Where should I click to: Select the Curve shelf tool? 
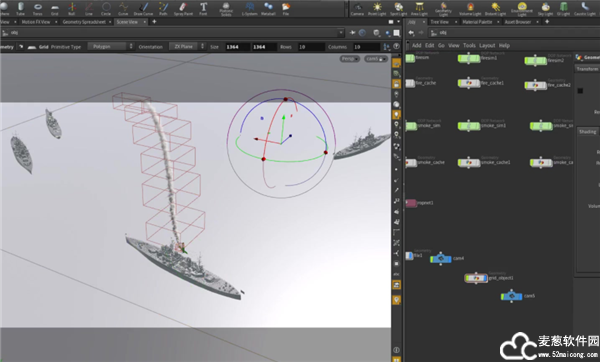123,8
